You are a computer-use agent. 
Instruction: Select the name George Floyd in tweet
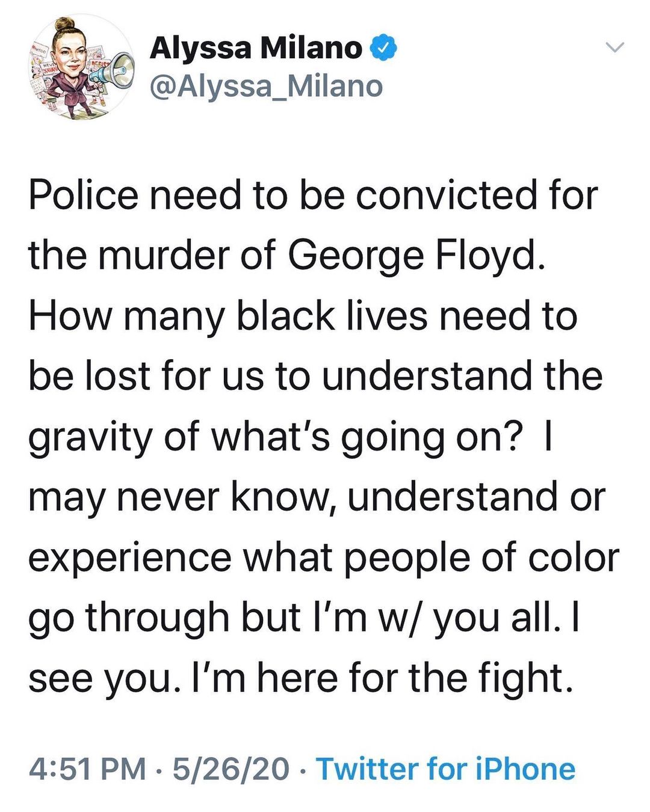point(416,256)
